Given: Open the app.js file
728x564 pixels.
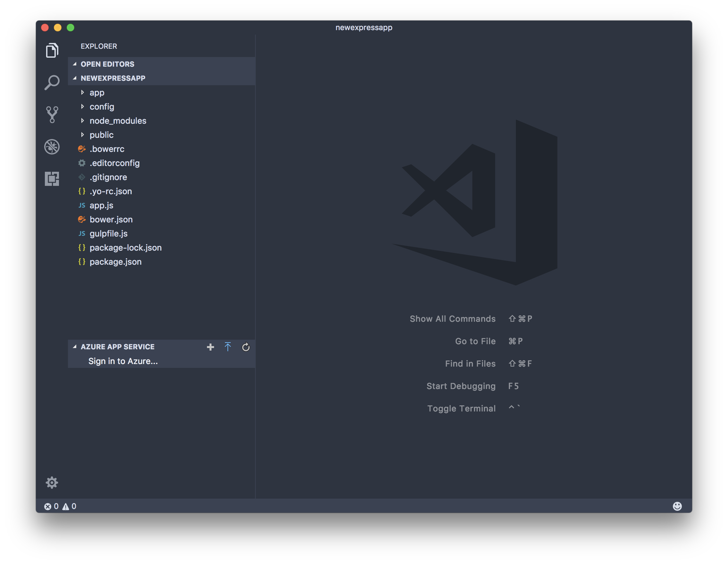Looking at the screenshot, I should [162, 205].
